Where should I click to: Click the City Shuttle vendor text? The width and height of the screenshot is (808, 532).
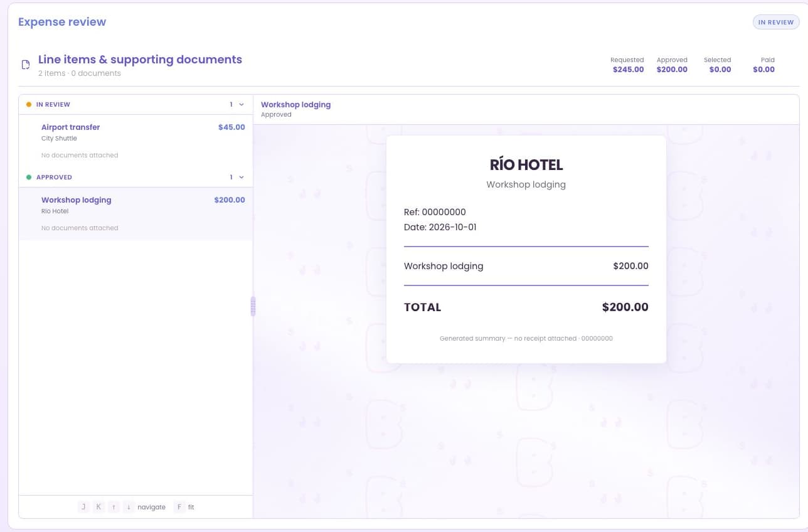pos(59,139)
